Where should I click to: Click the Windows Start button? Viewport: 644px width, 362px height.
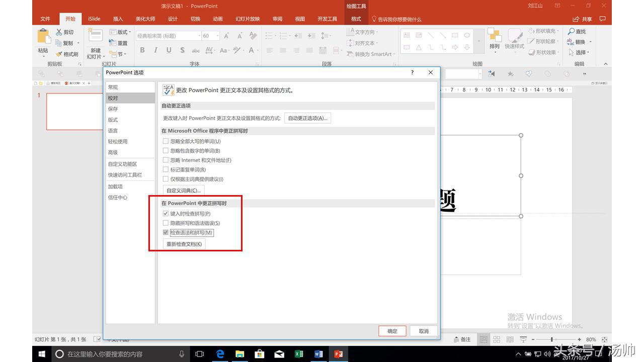point(42,354)
